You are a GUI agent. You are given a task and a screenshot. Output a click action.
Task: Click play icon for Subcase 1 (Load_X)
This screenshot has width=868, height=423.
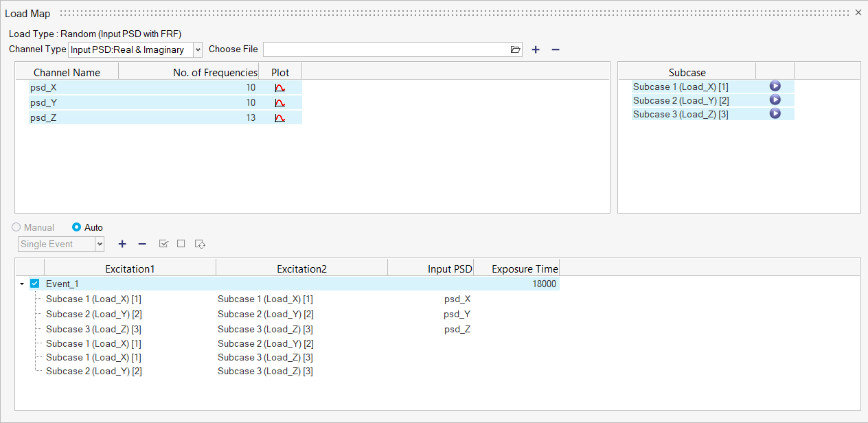coord(775,87)
